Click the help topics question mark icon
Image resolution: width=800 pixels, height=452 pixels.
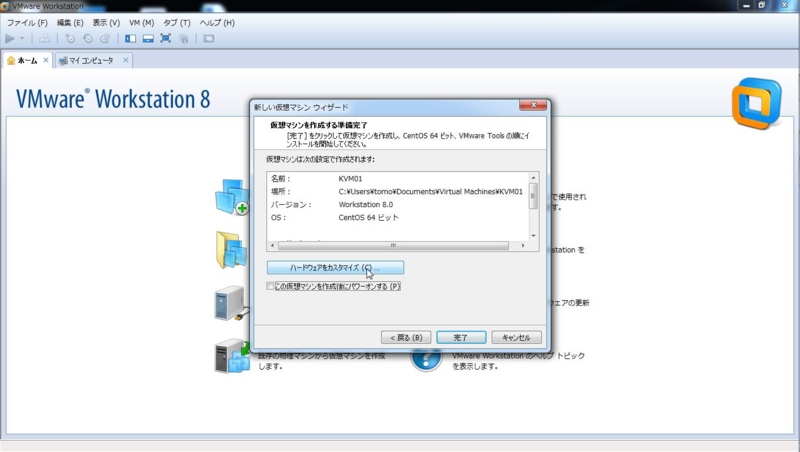click(426, 359)
